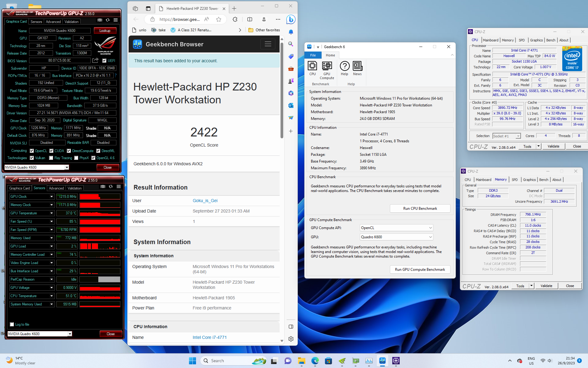Open Quadro K600 GPU dropdown in Geekbench

(x=396, y=237)
